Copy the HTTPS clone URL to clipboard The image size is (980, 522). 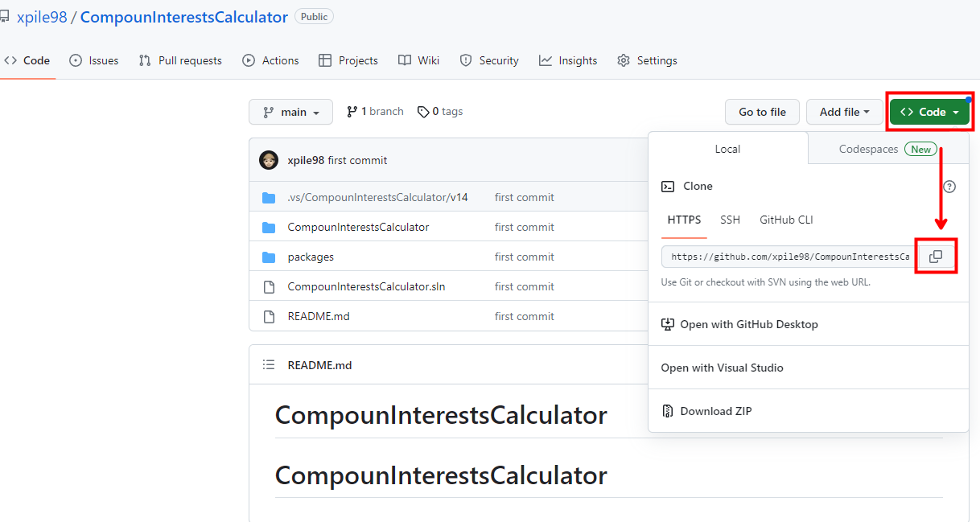(x=936, y=257)
